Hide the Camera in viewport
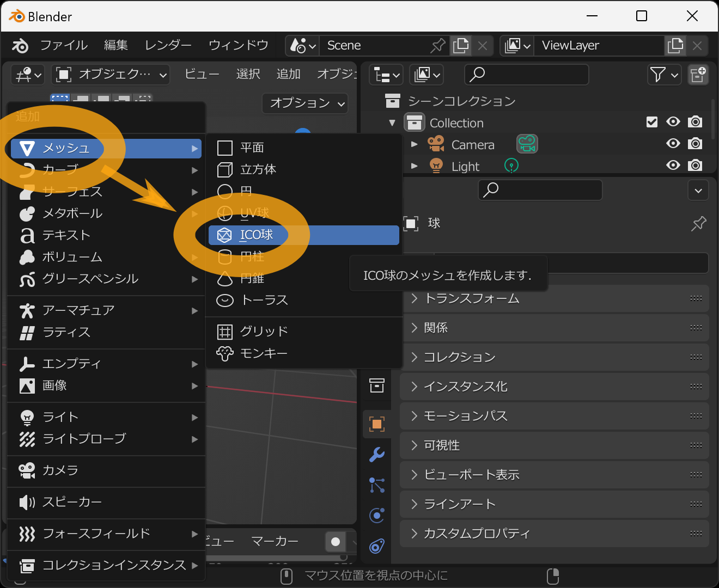The image size is (719, 588). (673, 144)
